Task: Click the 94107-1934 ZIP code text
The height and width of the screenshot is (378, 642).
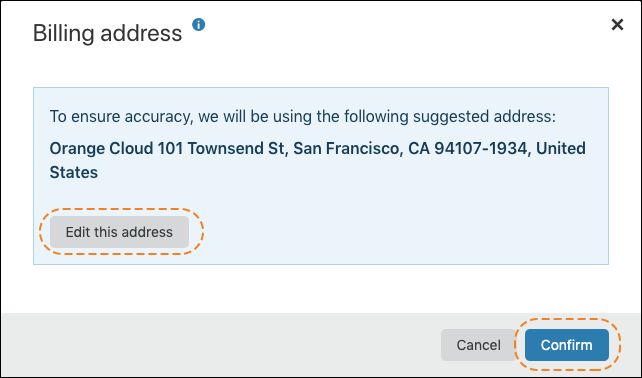Action: coord(482,148)
